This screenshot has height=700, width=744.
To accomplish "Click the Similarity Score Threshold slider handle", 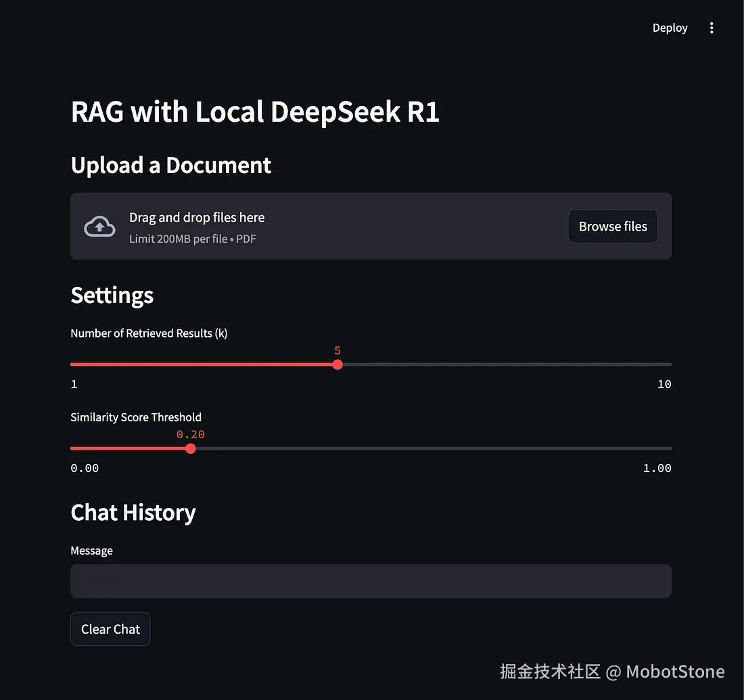I will pyautogui.click(x=191, y=448).
